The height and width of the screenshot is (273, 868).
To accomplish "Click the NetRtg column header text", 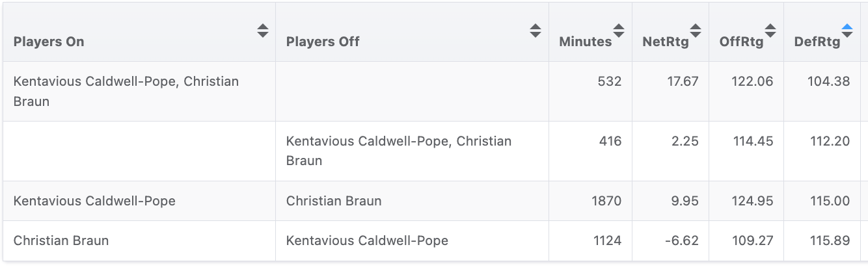I will point(666,42).
